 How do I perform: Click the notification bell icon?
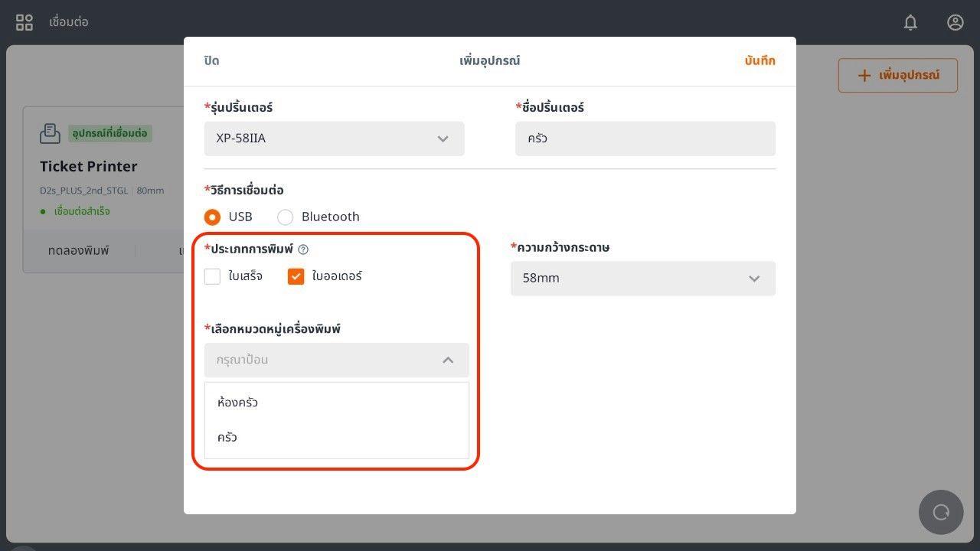(910, 22)
